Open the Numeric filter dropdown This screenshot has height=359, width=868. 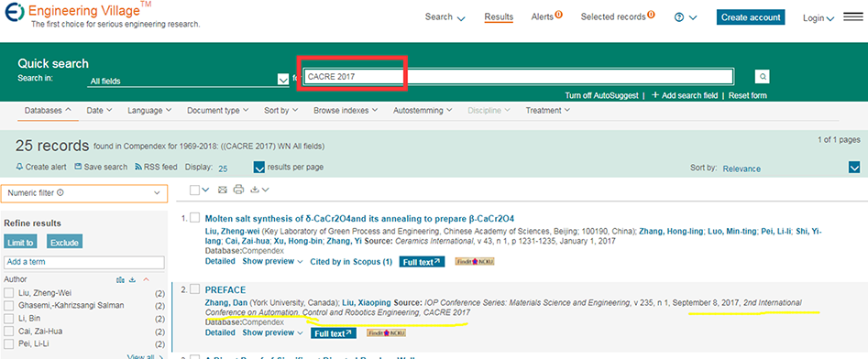tap(84, 193)
